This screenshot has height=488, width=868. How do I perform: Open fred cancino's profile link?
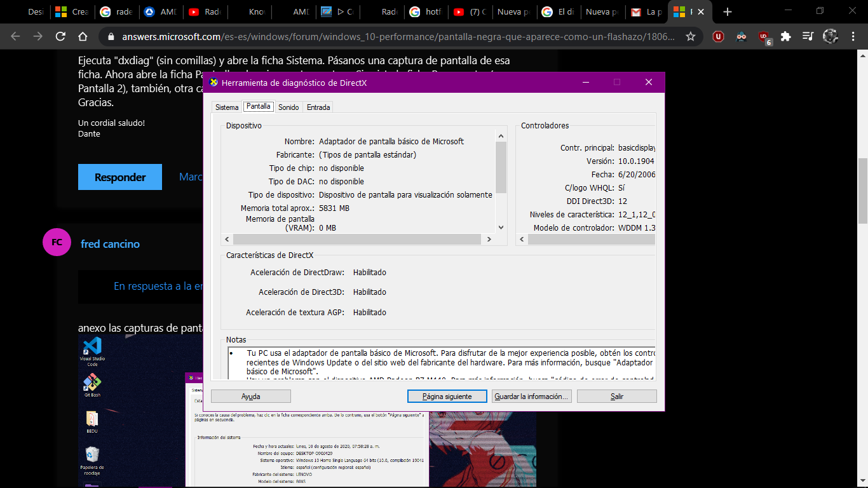(x=110, y=244)
